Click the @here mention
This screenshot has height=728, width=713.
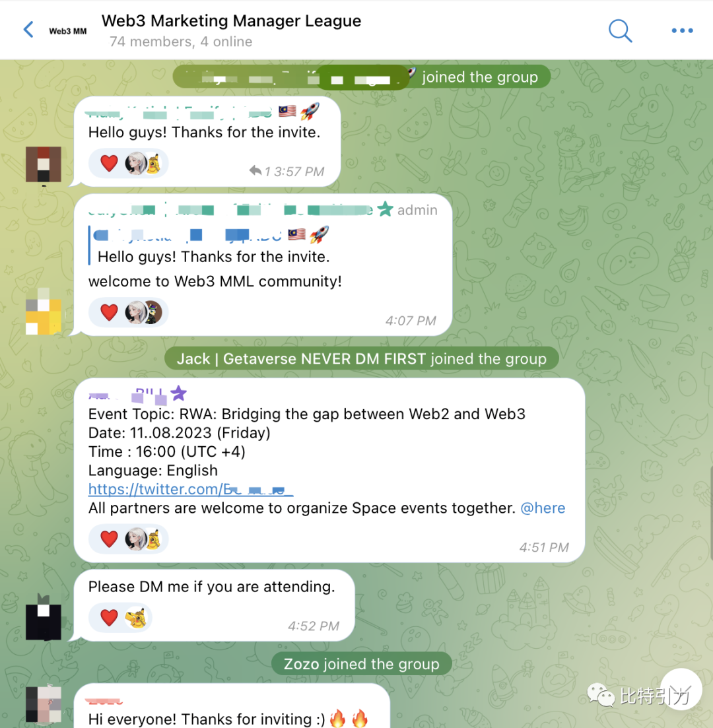coord(543,508)
